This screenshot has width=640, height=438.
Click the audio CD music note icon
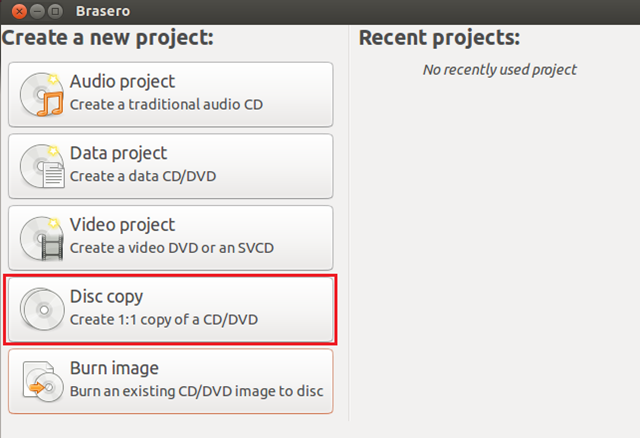pos(42,94)
